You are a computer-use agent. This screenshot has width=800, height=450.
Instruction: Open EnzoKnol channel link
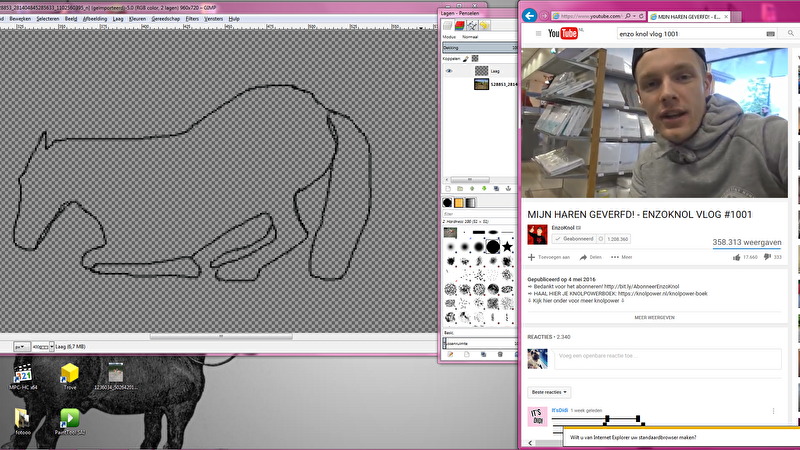(563, 228)
